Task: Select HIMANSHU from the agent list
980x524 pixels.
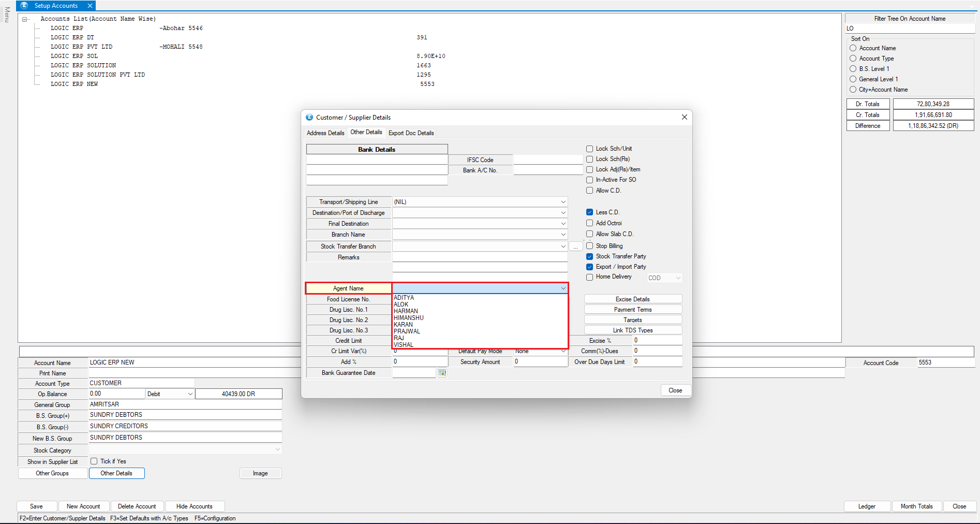Action: tap(409, 318)
